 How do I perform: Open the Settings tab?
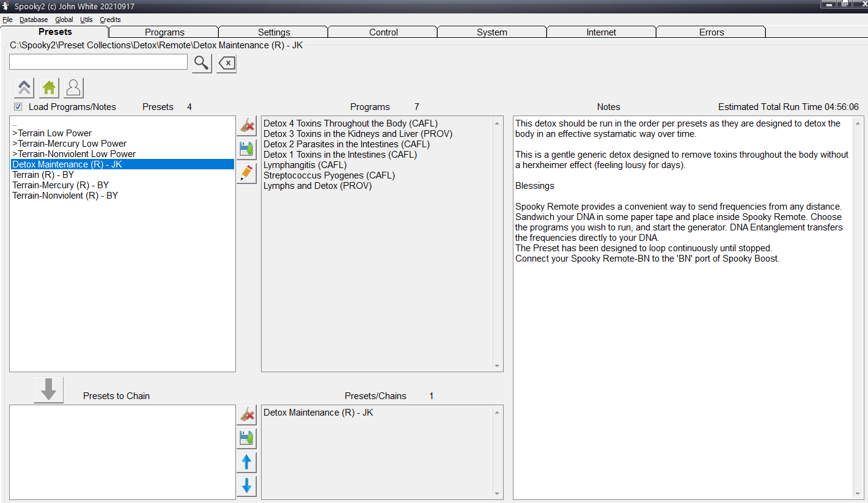tap(274, 32)
